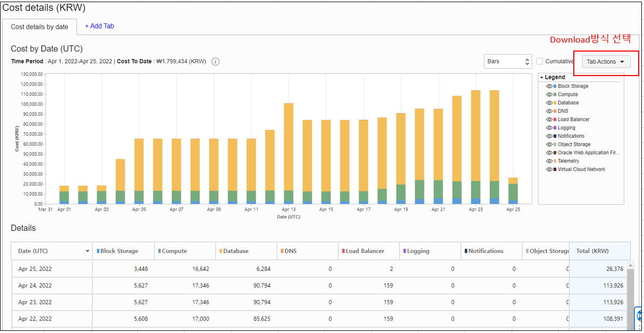Click the Database column header
644x333 pixels.
pos(246,251)
